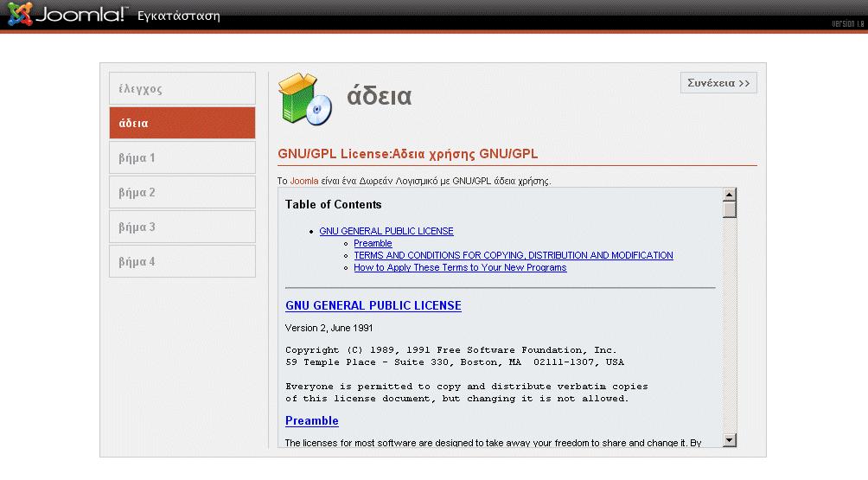
Task: Click the orange Joomla link in description
Action: click(304, 181)
